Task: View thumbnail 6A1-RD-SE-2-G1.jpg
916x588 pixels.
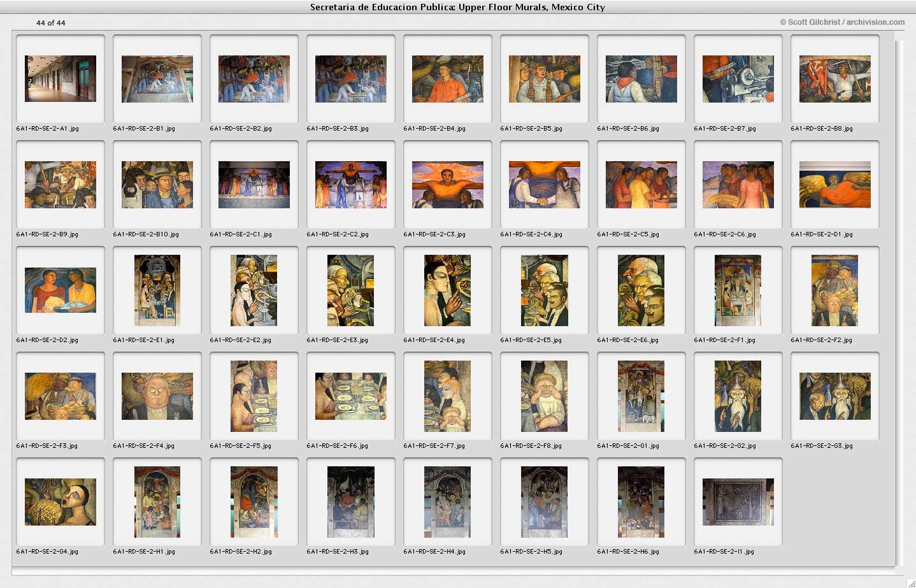Action: (641, 396)
